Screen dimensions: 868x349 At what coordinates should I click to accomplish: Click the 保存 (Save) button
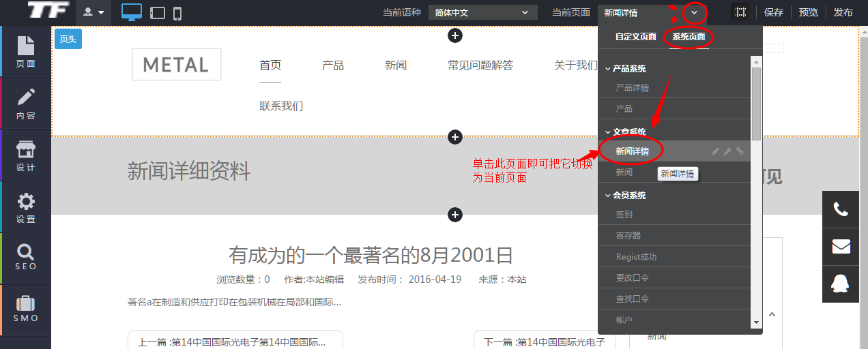click(773, 12)
